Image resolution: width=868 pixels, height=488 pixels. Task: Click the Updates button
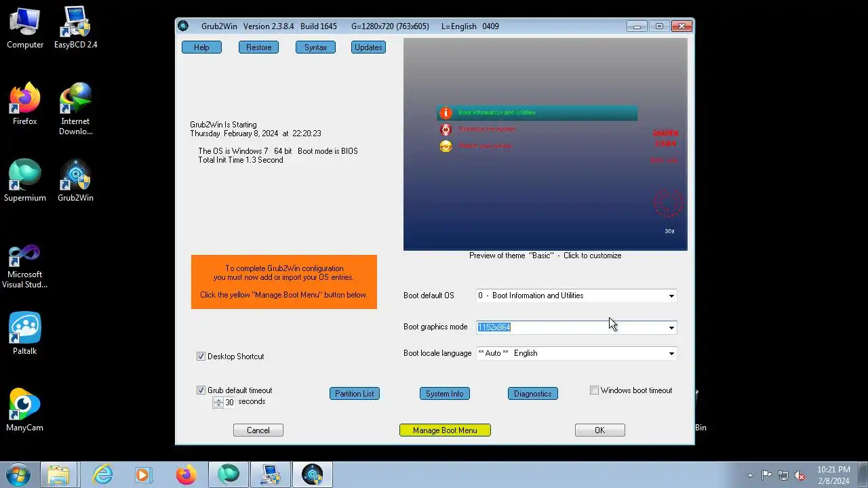click(x=368, y=47)
